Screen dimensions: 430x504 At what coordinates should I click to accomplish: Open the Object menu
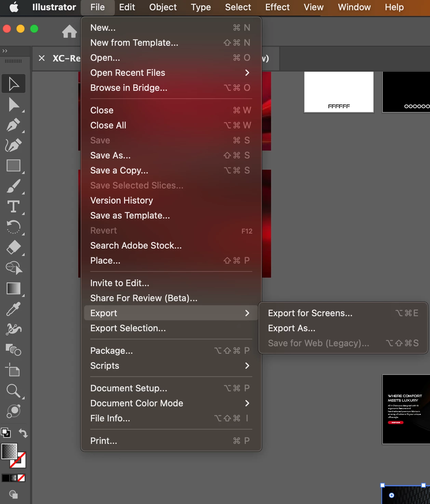point(163,7)
